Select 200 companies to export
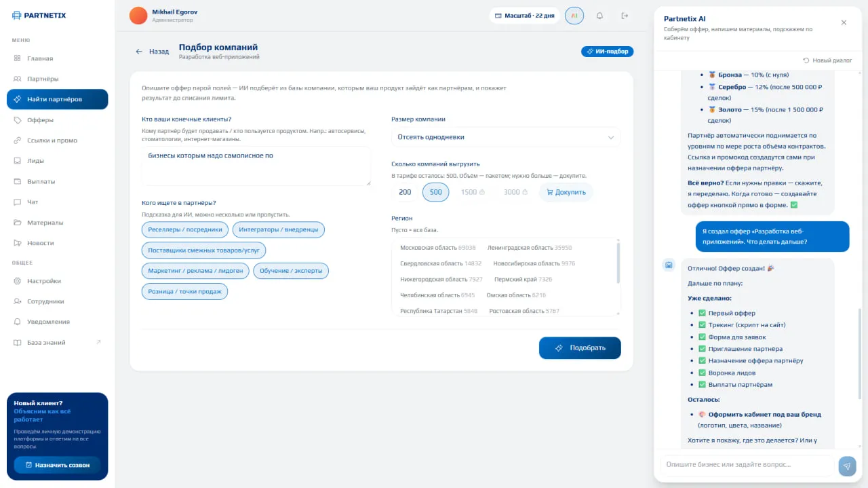This screenshot has width=868, height=488. pyautogui.click(x=405, y=192)
